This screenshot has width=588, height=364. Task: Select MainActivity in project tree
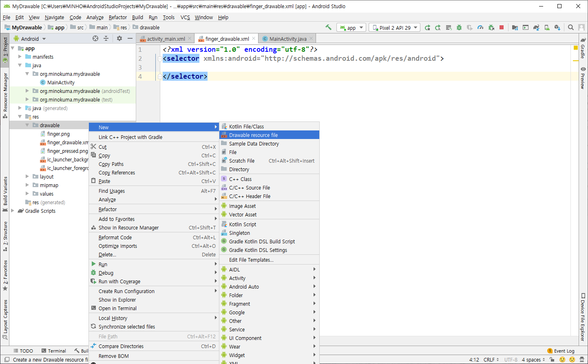(x=61, y=82)
